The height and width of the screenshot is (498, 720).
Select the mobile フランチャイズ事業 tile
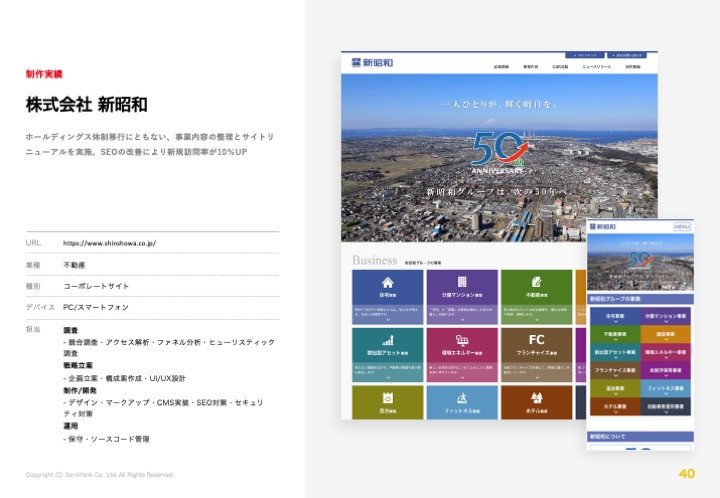615,370
